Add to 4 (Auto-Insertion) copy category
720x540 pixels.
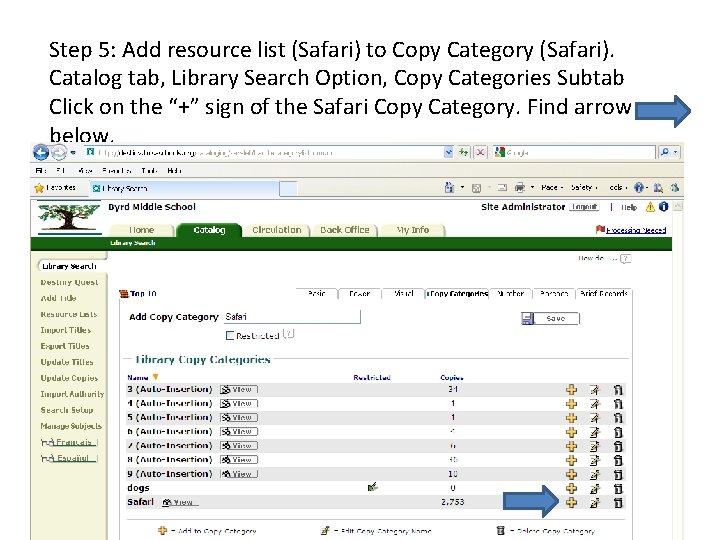coord(571,404)
